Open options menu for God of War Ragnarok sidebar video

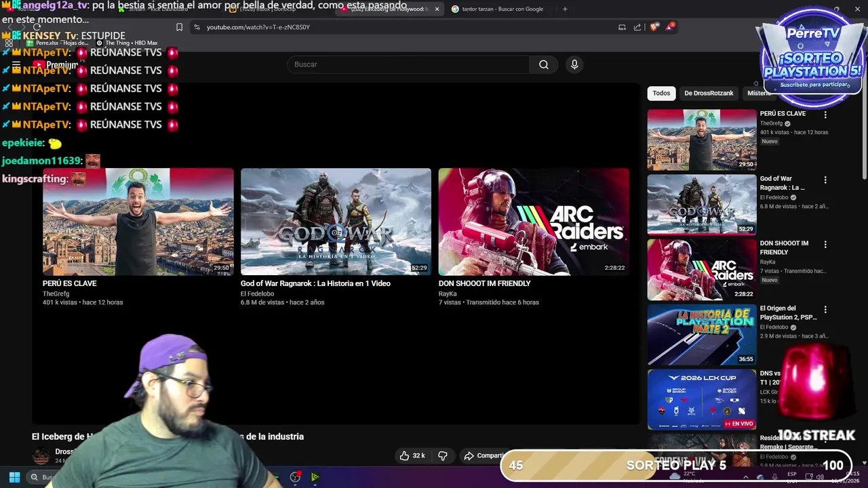825,180
